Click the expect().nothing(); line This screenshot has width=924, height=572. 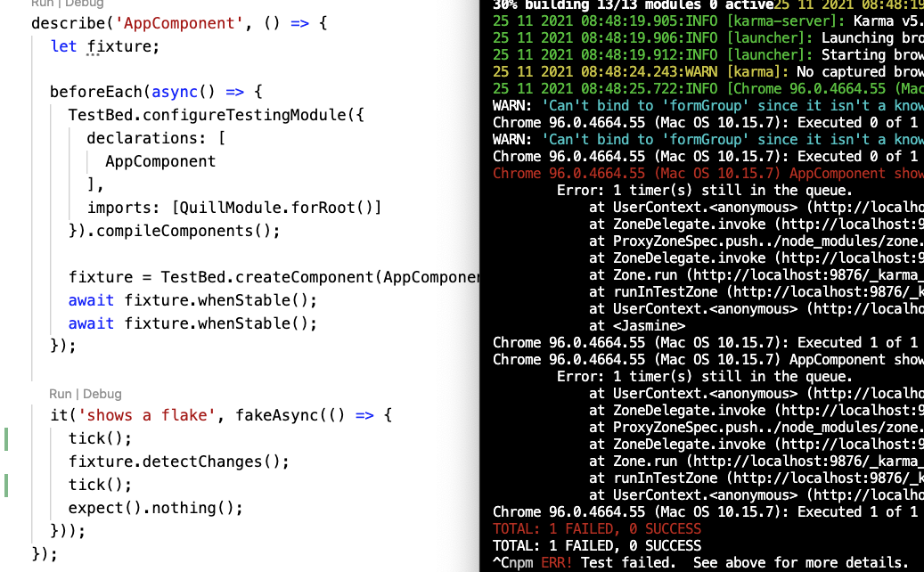click(156, 508)
